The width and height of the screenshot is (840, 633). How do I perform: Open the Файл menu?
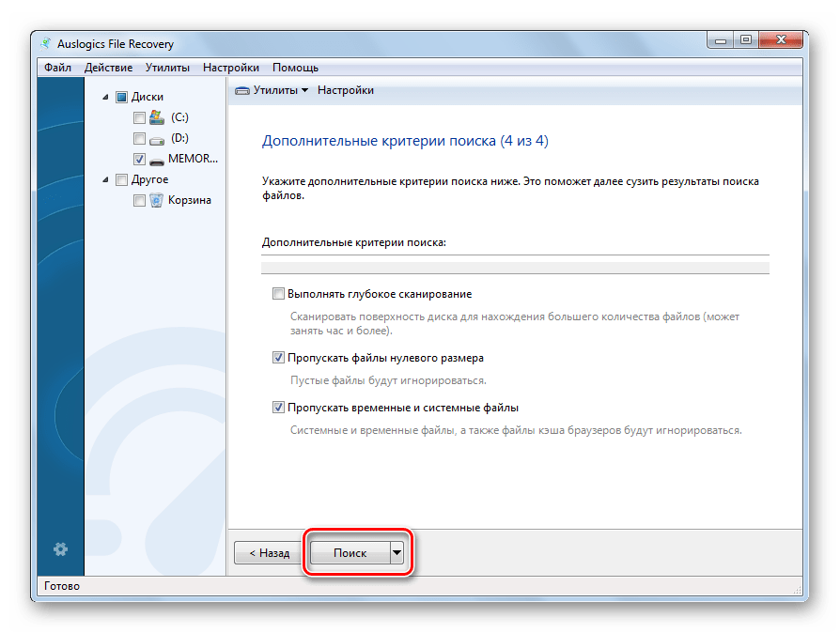(58, 68)
